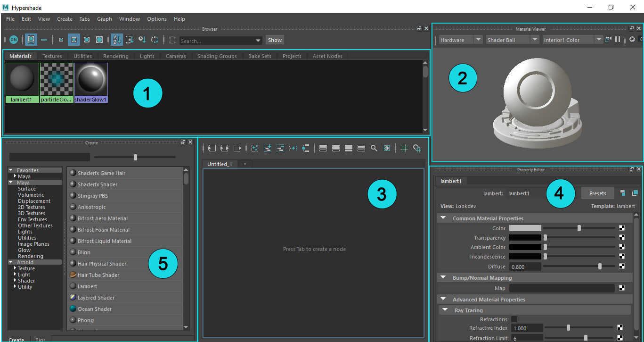This screenshot has width=644, height=342.
Task: Open the Hardware renderer dropdown
Action: click(x=461, y=40)
